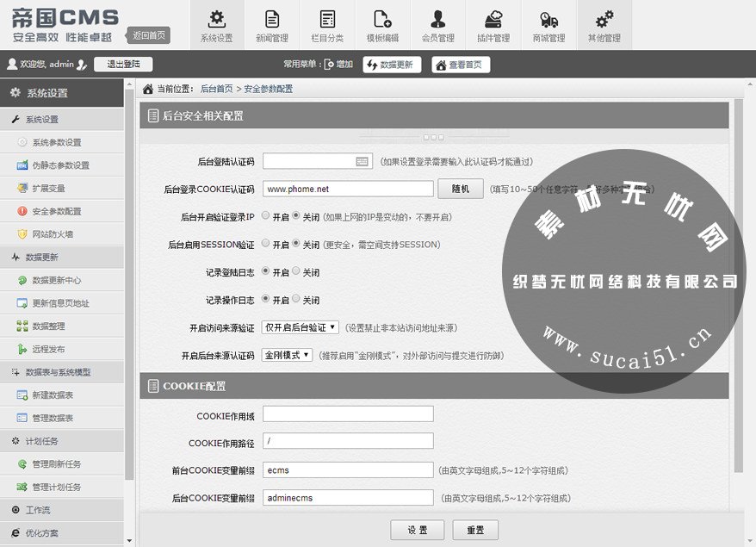The height and width of the screenshot is (547, 756).
Task: Click the 随机 button to generate COOKIE code
Action: [462, 188]
